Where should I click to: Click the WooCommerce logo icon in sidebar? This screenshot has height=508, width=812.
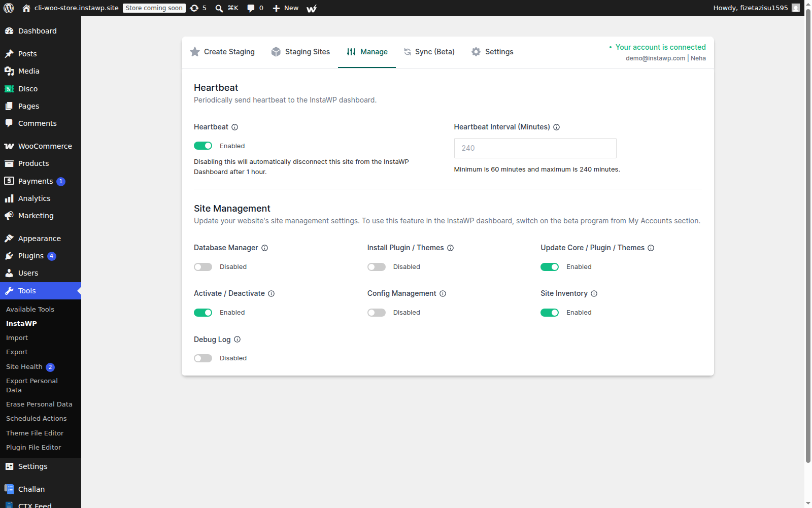click(x=9, y=146)
